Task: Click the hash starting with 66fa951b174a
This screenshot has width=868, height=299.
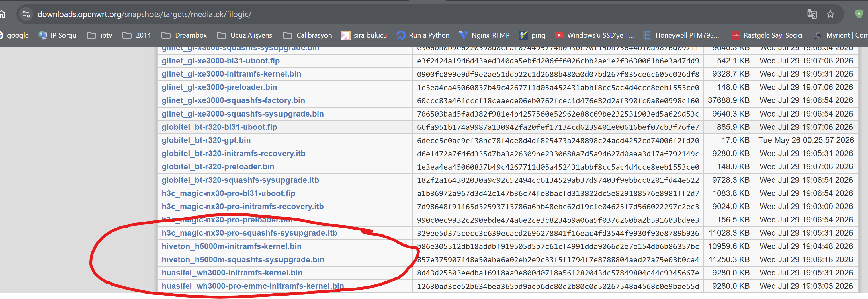Action: [558, 127]
